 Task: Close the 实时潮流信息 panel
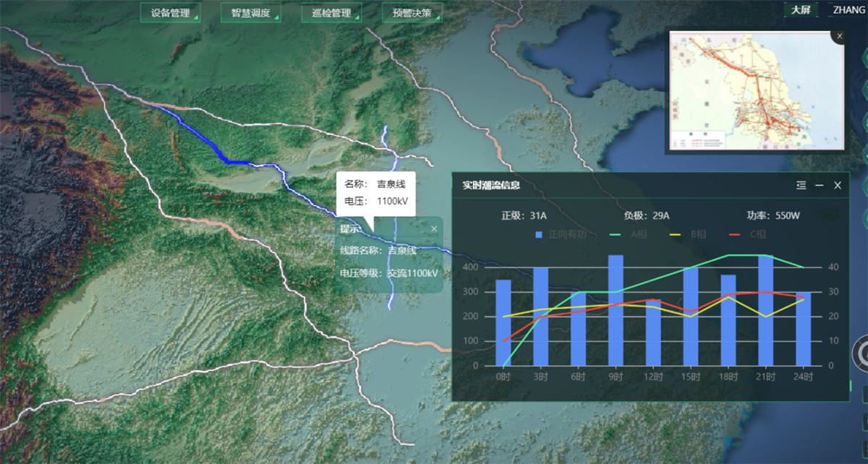coord(838,186)
